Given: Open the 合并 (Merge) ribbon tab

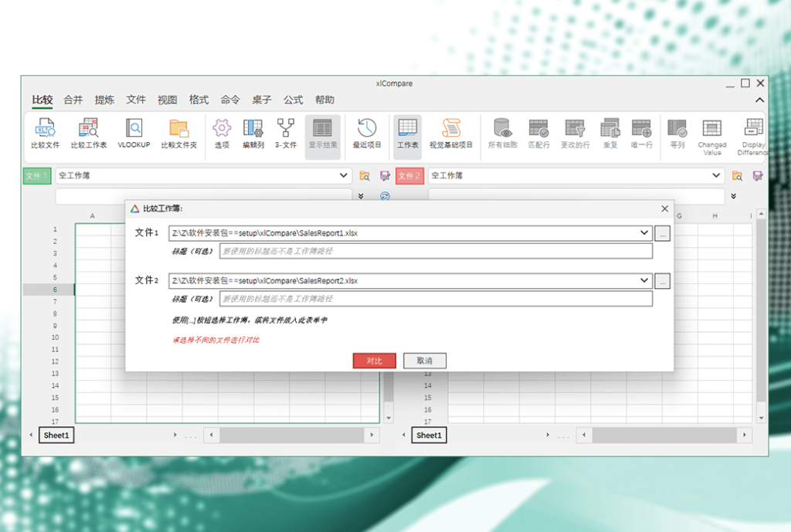Looking at the screenshot, I should (73, 100).
